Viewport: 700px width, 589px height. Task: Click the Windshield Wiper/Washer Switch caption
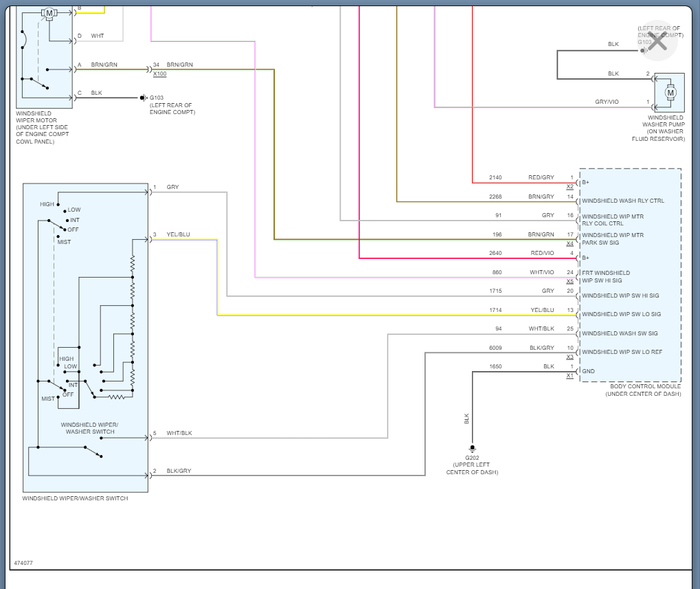[x=75, y=498]
